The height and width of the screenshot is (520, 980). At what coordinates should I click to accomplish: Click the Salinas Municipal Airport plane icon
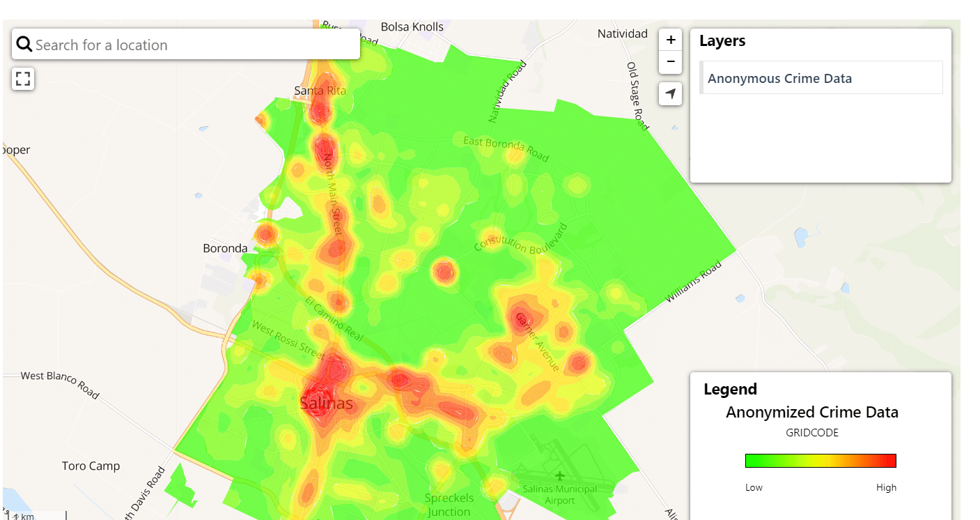560,476
